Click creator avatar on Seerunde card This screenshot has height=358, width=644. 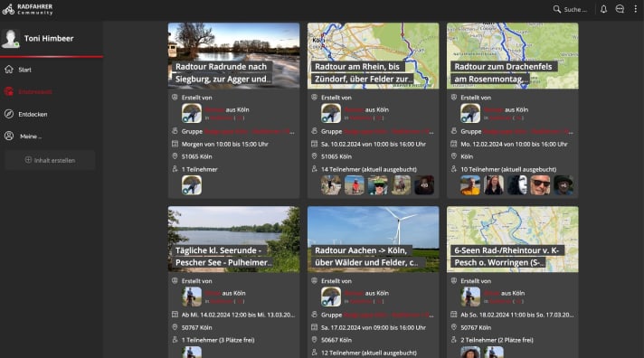(192, 297)
